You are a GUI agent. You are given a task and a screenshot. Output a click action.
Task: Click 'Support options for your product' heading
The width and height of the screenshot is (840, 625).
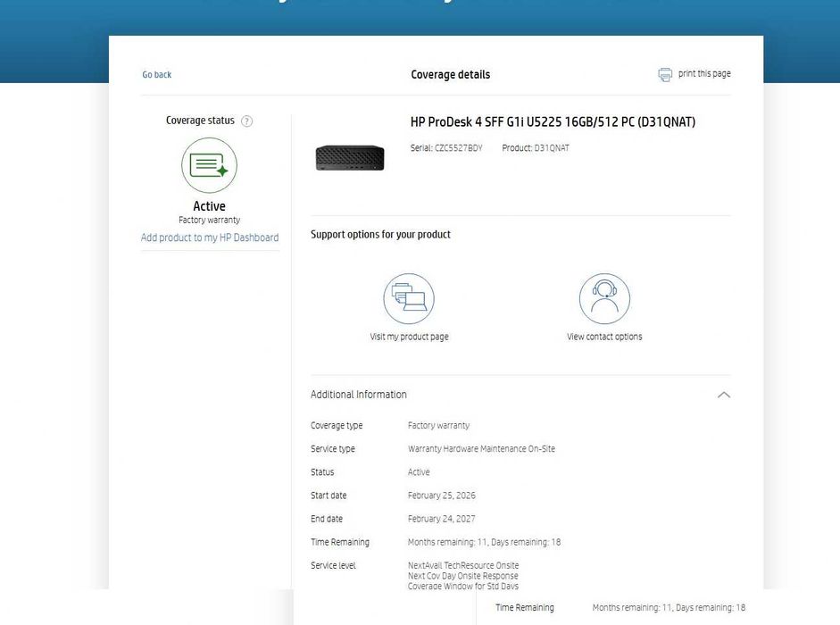380,234
